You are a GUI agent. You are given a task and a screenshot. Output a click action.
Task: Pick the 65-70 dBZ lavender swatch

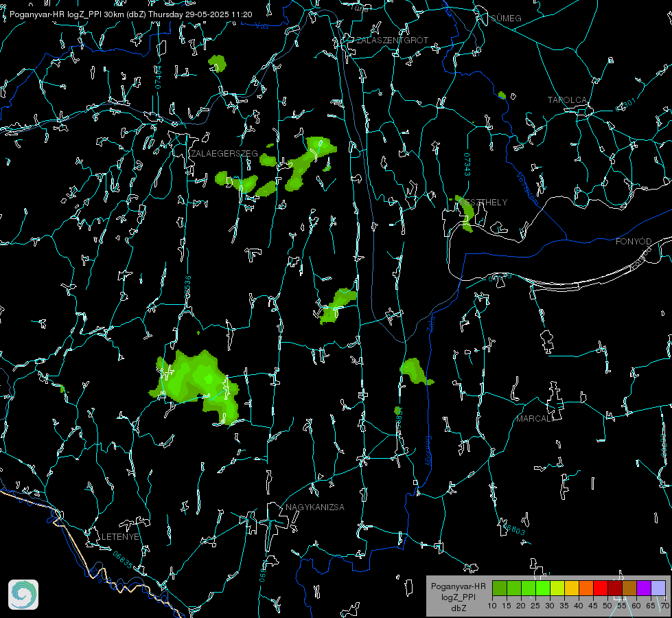click(x=658, y=588)
